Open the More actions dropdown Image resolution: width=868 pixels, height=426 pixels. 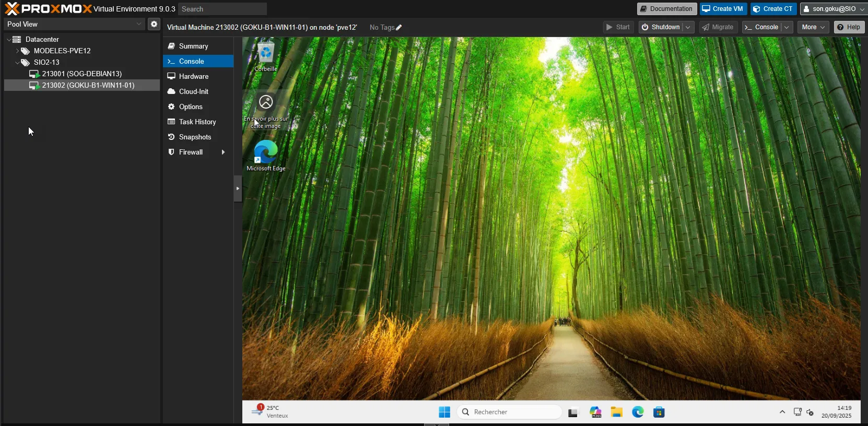point(813,27)
